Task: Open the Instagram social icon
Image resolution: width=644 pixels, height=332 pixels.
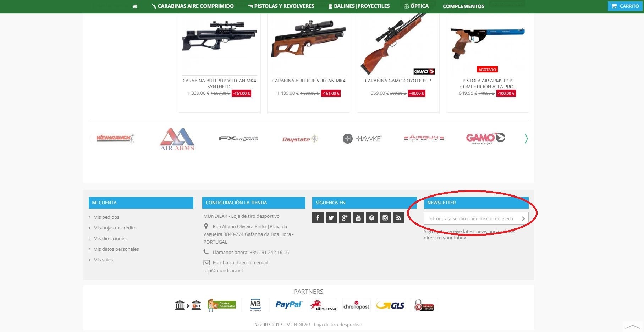Action: click(385, 218)
